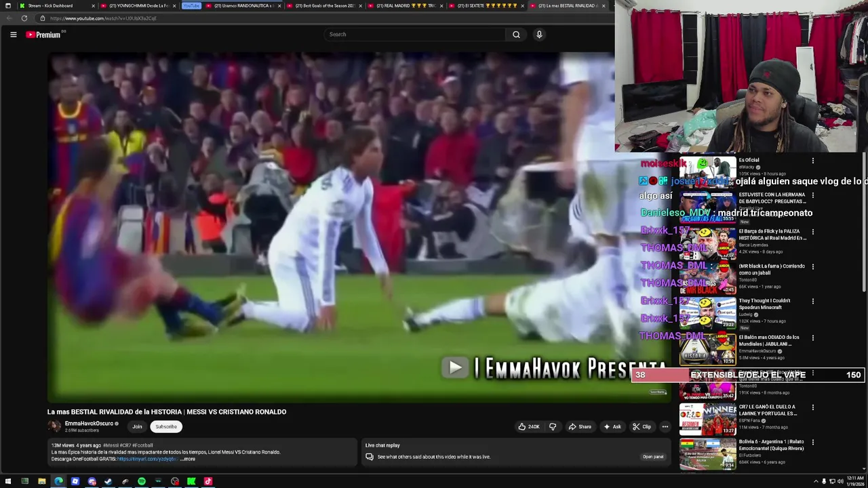Open the EmmaHavokOscuro channel name link
Screen dimensions: 868x488
[x=89, y=424]
